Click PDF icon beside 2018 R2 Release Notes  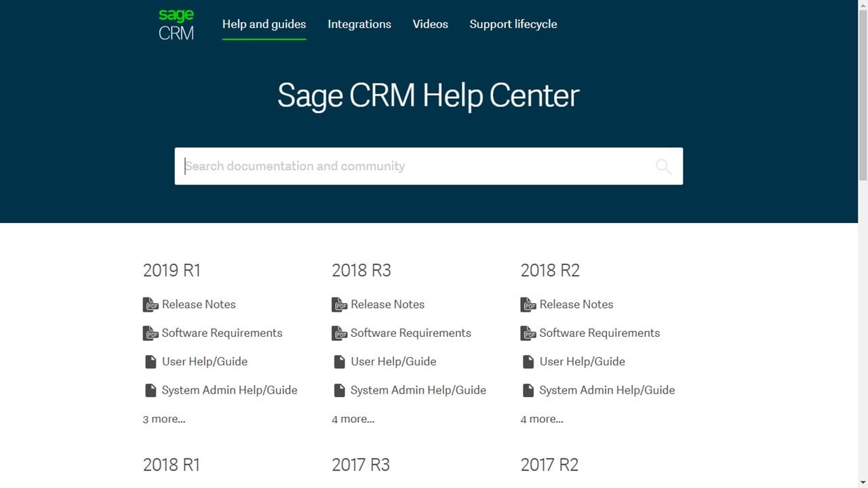(x=528, y=305)
